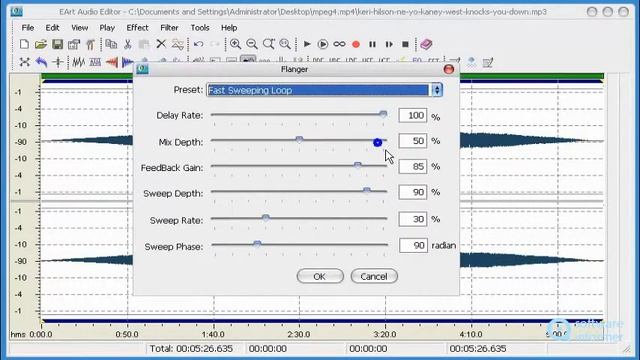
Task: Click the Sweep Depth slider handle
Action: click(367, 191)
